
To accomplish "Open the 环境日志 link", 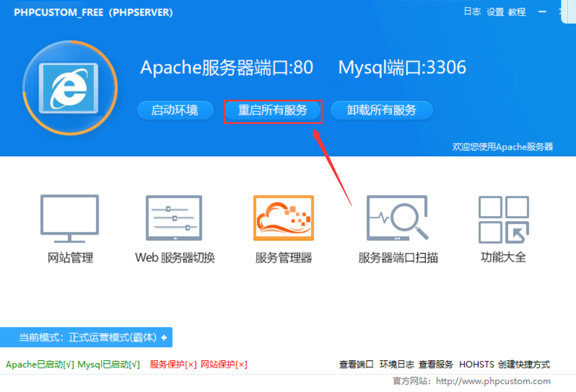I will coord(397,364).
